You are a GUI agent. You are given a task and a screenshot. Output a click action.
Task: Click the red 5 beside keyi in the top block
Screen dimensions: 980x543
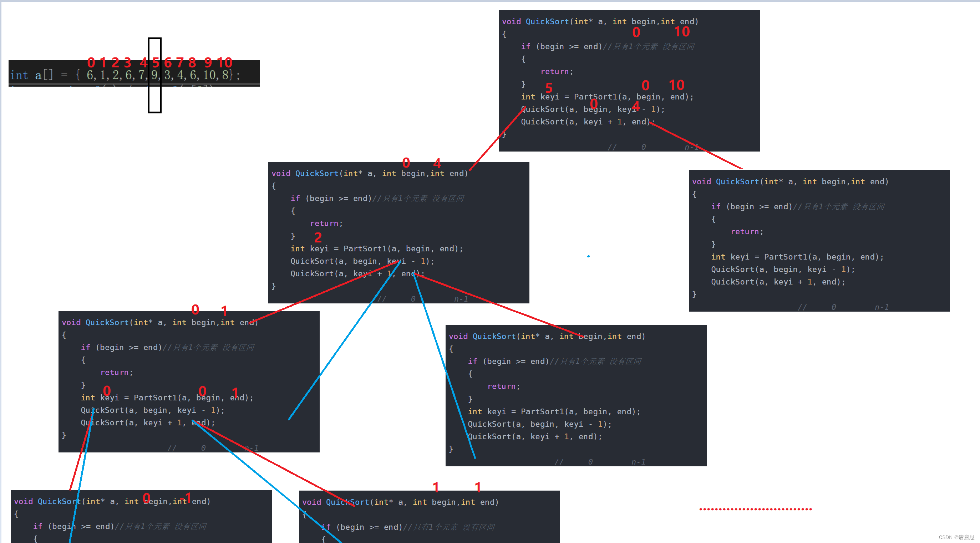pos(549,88)
